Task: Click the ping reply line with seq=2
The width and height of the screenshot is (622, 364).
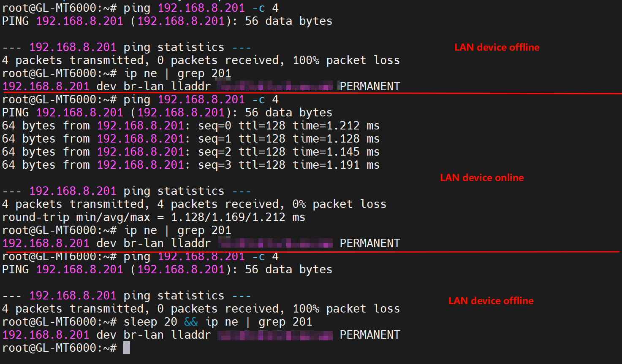Action: tap(190, 152)
